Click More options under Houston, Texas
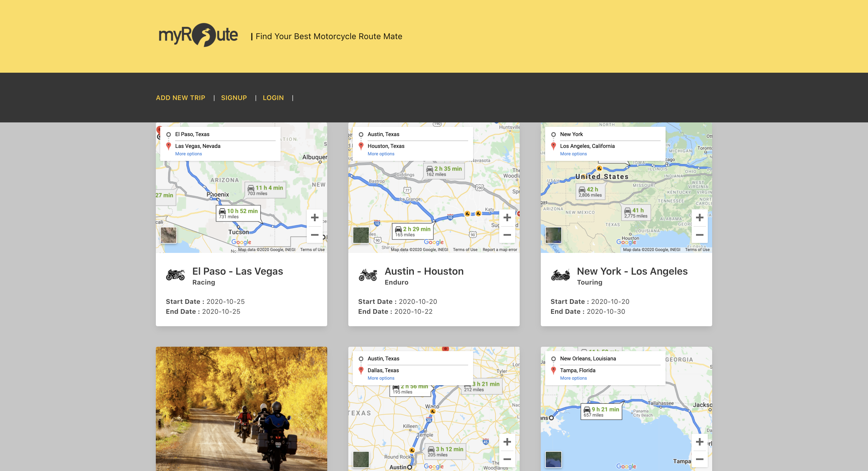868x471 pixels. 381,154
